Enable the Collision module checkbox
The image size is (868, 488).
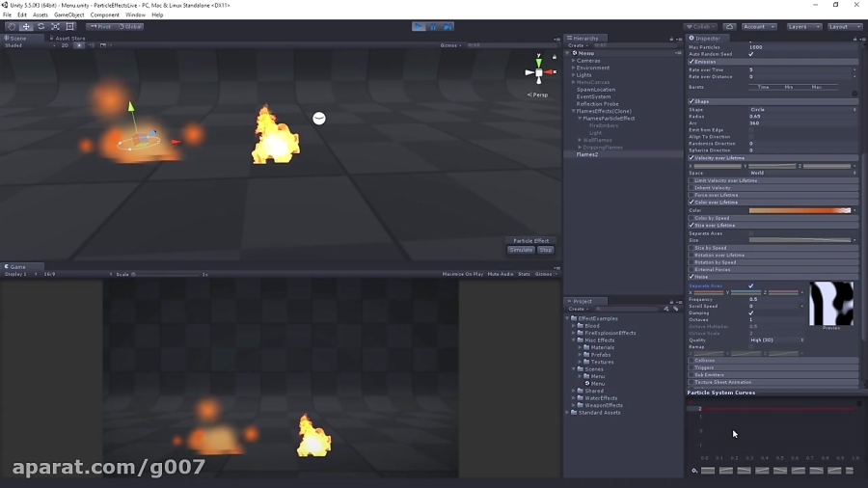692,360
